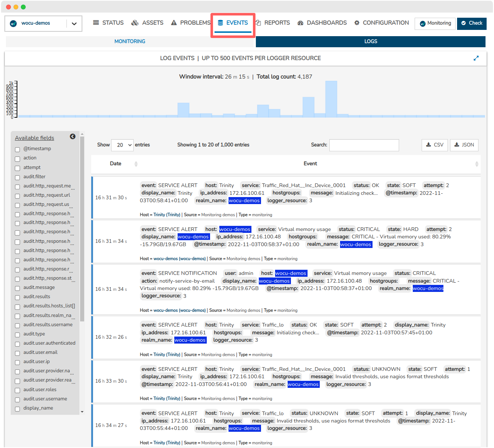Enable the audit.user.username checkbox
The width and height of the screenshot is (494, 448).
point(17,400)
